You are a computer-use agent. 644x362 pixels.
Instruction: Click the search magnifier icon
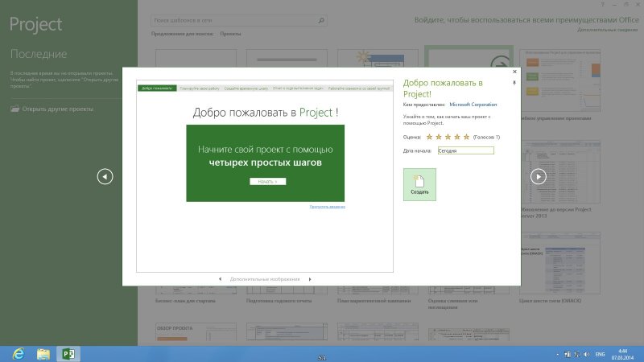pyautogui.click(x=321, y=20)
